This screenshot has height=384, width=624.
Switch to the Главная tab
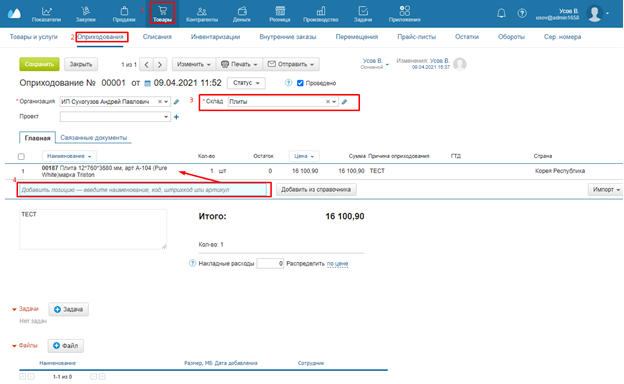(37, 138)
